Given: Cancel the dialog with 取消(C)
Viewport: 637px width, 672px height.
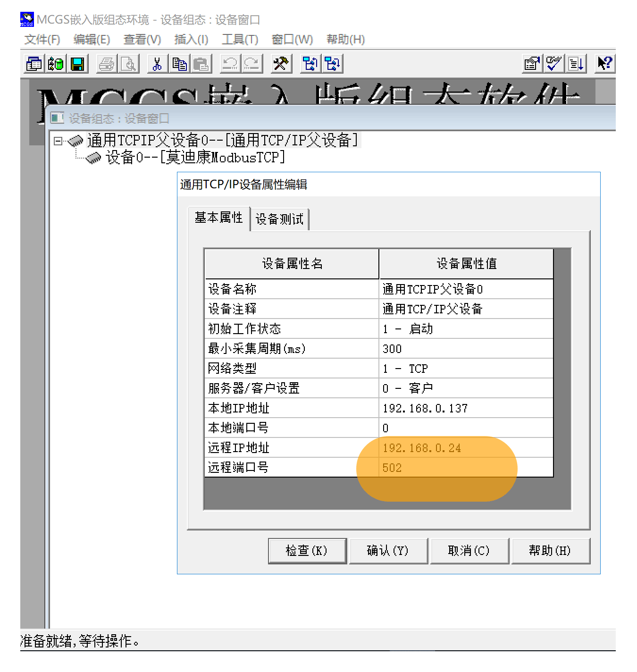Looking at the screenshot, I should point(469,551).
